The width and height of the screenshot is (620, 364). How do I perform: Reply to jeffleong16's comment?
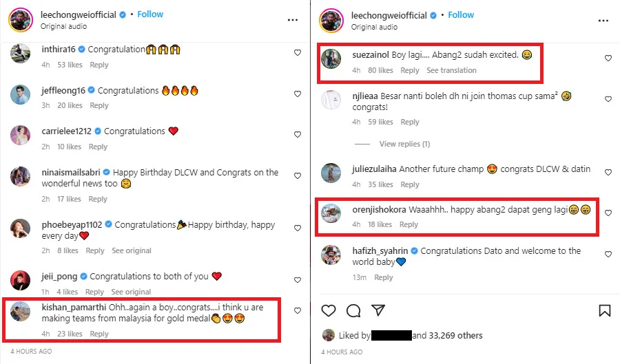click(x=99, y=105)
